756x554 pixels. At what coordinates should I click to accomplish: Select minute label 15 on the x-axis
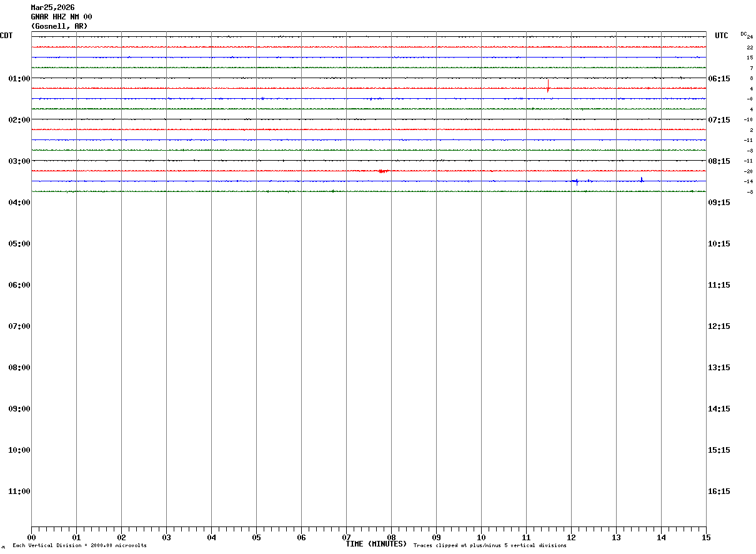point(706,537)
